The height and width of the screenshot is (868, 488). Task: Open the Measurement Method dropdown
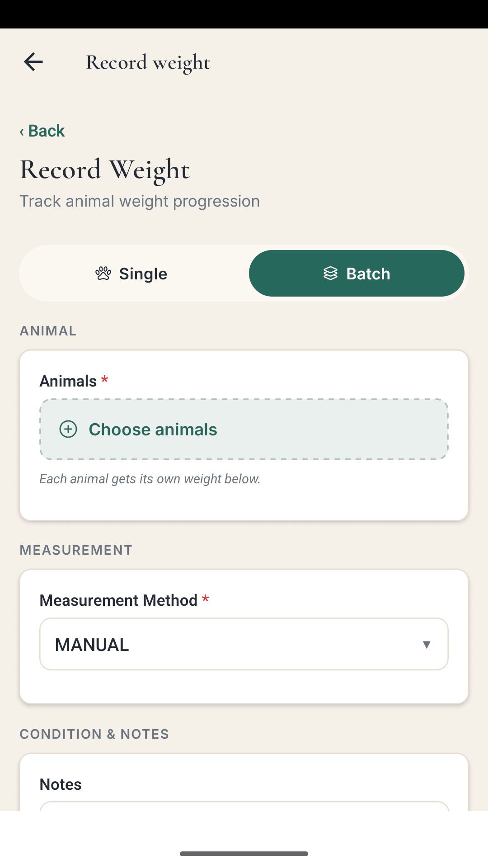click(x=244, y=644)
